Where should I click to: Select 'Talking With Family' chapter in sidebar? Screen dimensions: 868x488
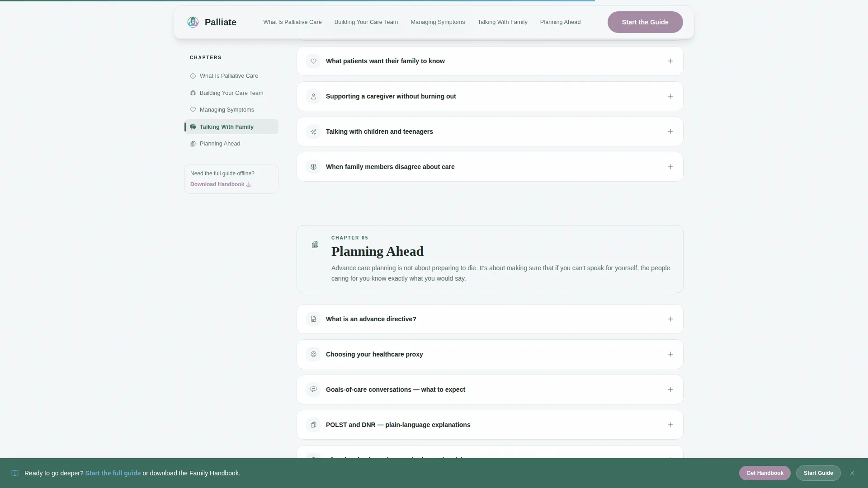231,127
